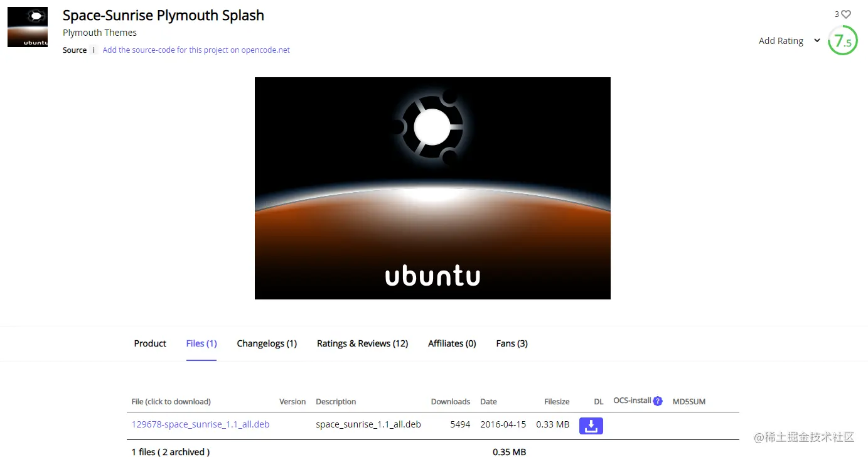The height and width of the screenshot is (457, 868).
Task: Open the Fans (3) tab
Action: point(512,343)
